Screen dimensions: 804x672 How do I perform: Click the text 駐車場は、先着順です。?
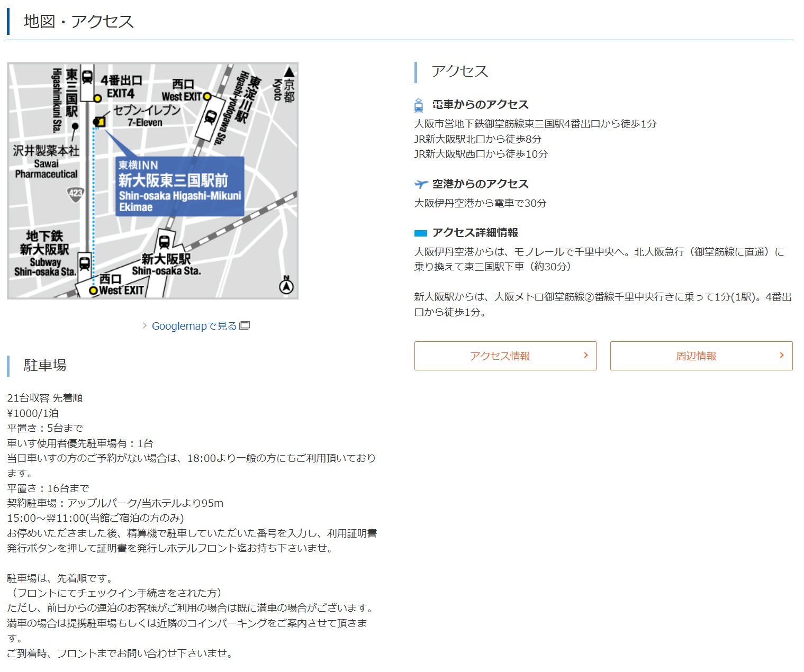click(x=60, y=578)
